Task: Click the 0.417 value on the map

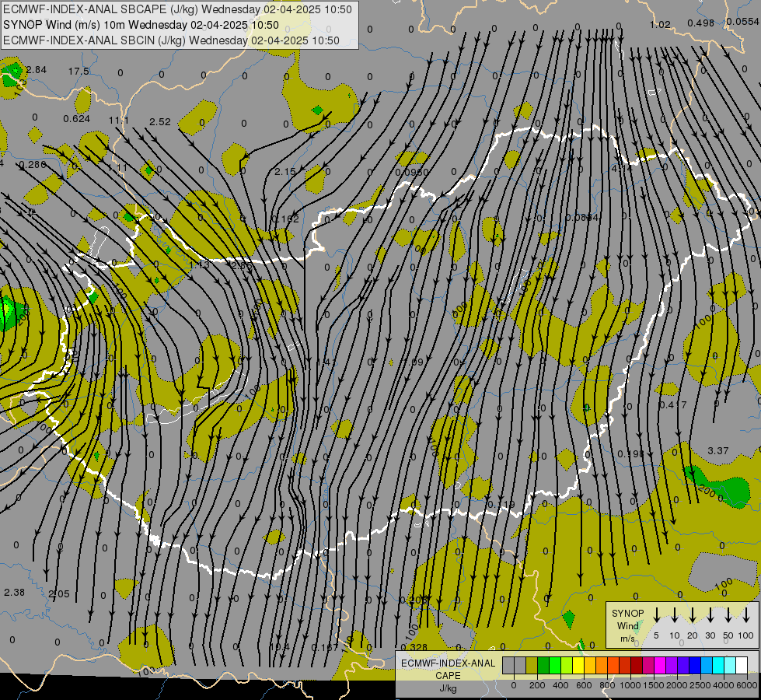Action: tap(673, 404)
